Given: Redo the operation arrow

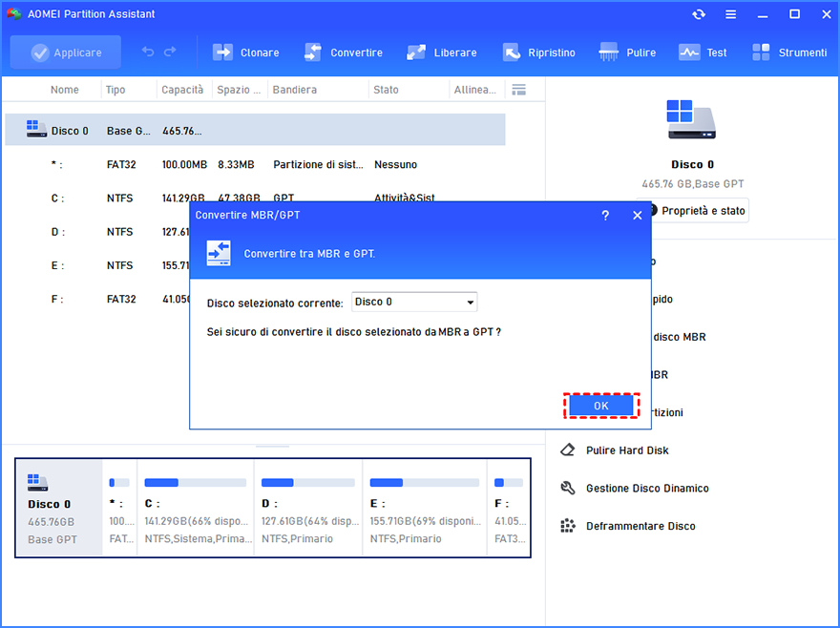Looking at the screenshot, I should [x=170, y=52].
